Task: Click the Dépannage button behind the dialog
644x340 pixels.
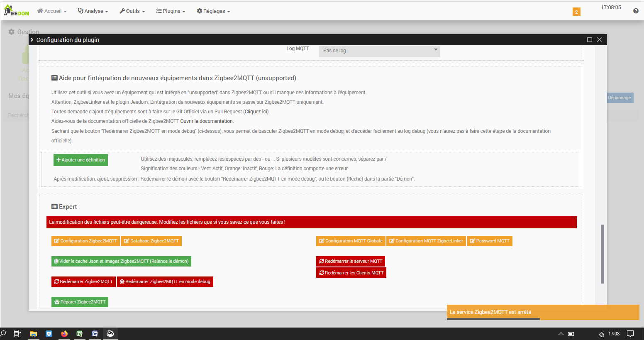Action: click(620, 98)
